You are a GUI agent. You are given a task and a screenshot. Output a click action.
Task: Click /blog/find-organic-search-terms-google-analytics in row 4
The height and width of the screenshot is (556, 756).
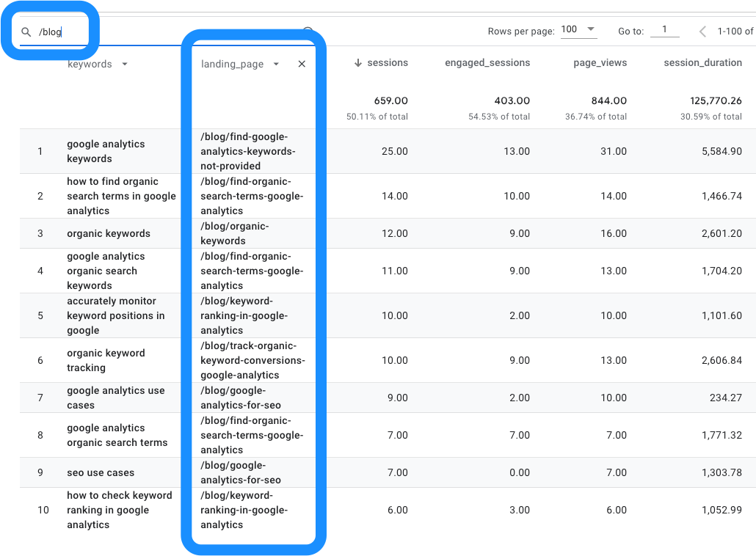point(252,271)
